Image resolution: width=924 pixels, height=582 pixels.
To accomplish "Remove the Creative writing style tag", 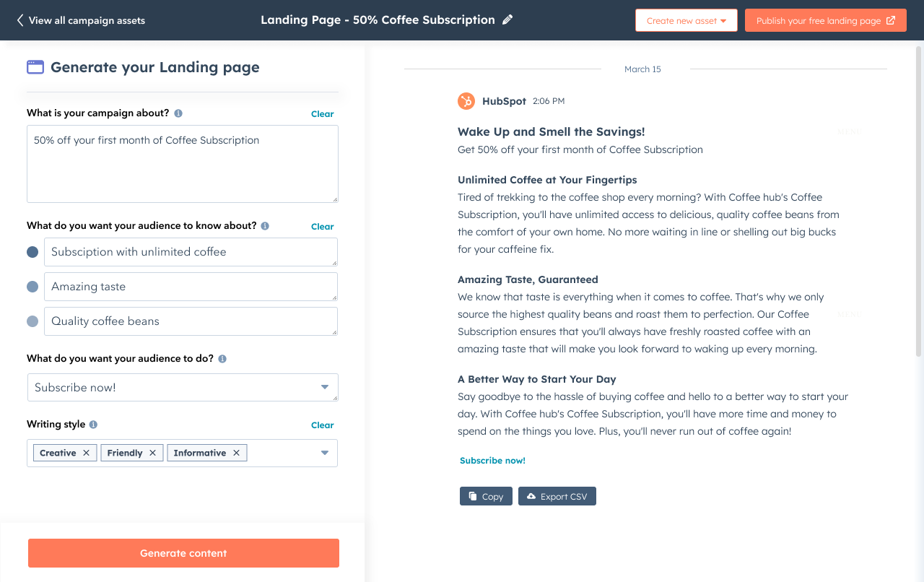I will [x=86, y=453].
